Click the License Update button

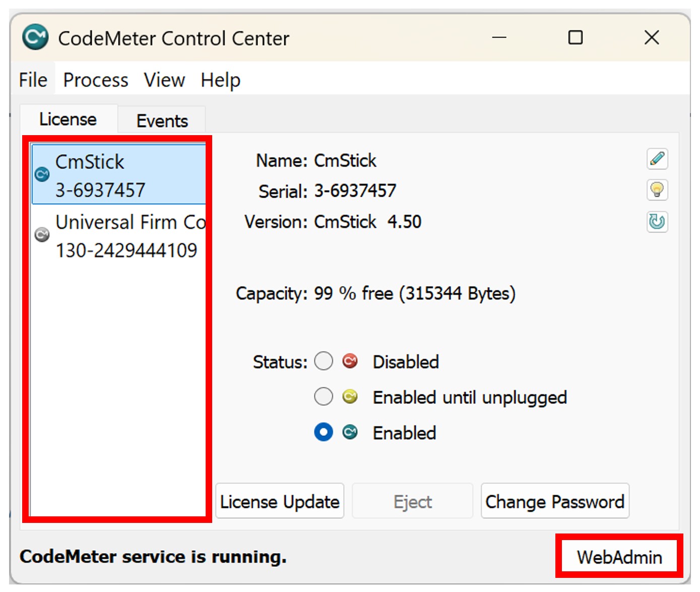pyautogui.click(x=280, y=501)
